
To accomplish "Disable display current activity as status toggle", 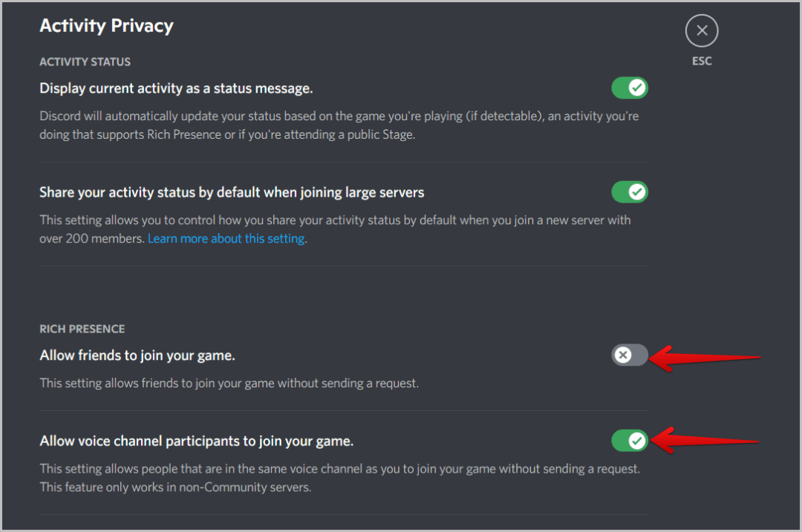I will (x=630, y=88).
